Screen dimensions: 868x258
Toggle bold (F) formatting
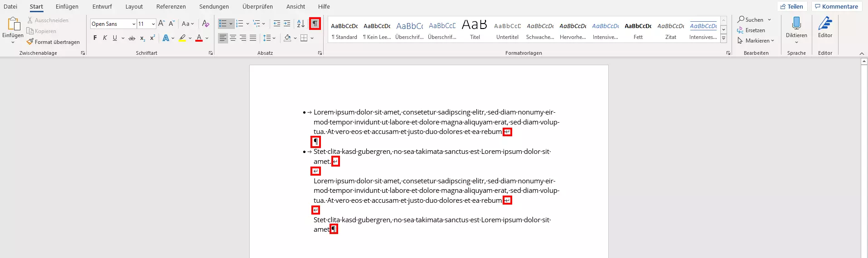pos(95,38)
